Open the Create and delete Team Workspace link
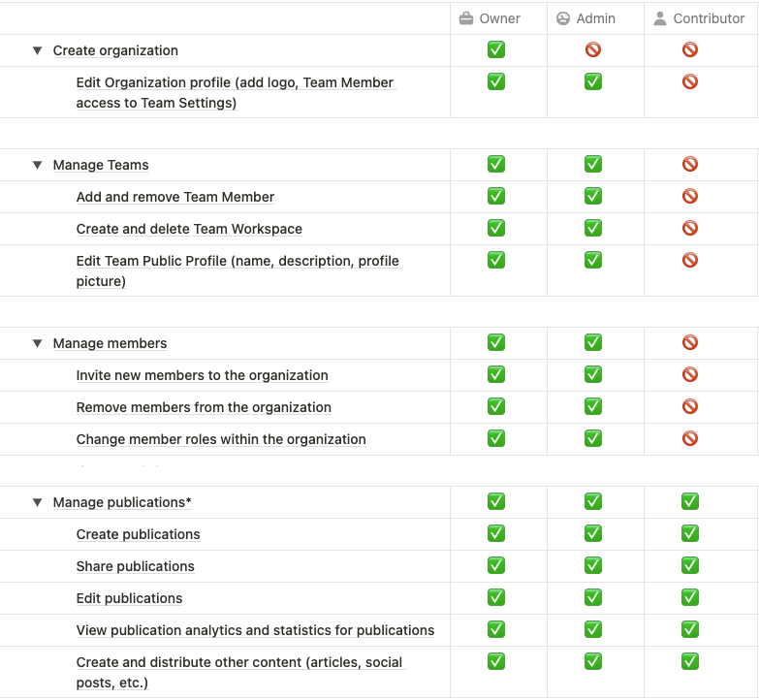 [x=189, y=229]
